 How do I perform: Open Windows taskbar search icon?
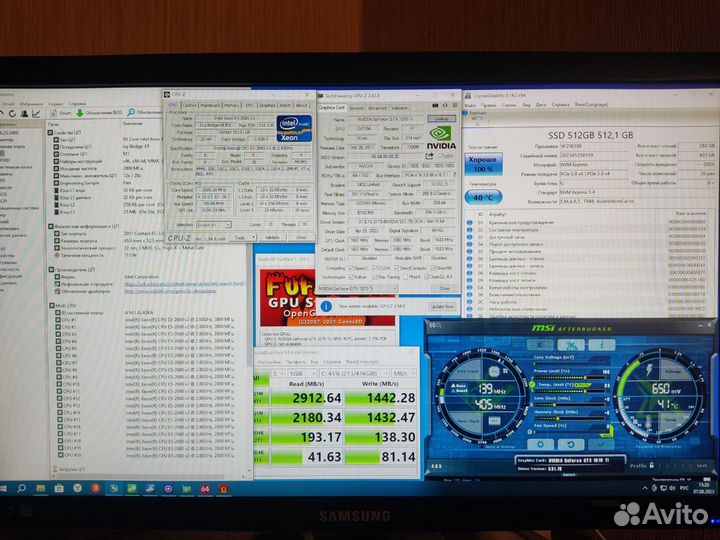[x=22, y=489]
